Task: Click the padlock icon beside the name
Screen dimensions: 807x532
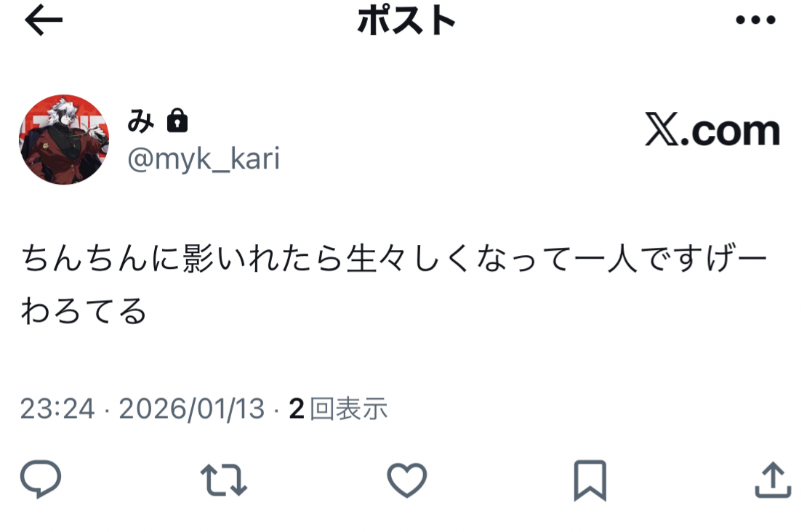Action: pos(177,121)
